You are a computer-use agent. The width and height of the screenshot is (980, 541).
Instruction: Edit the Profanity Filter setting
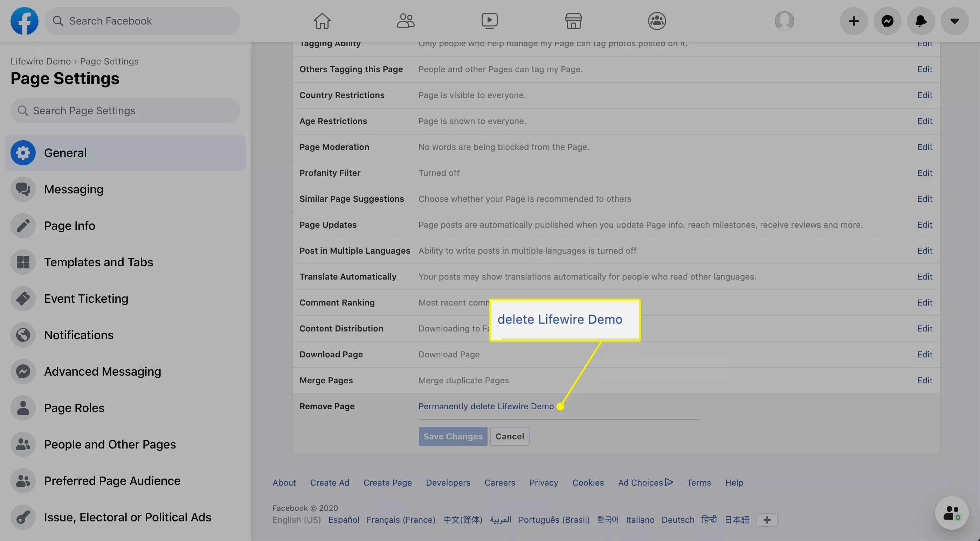pos(924,173)
